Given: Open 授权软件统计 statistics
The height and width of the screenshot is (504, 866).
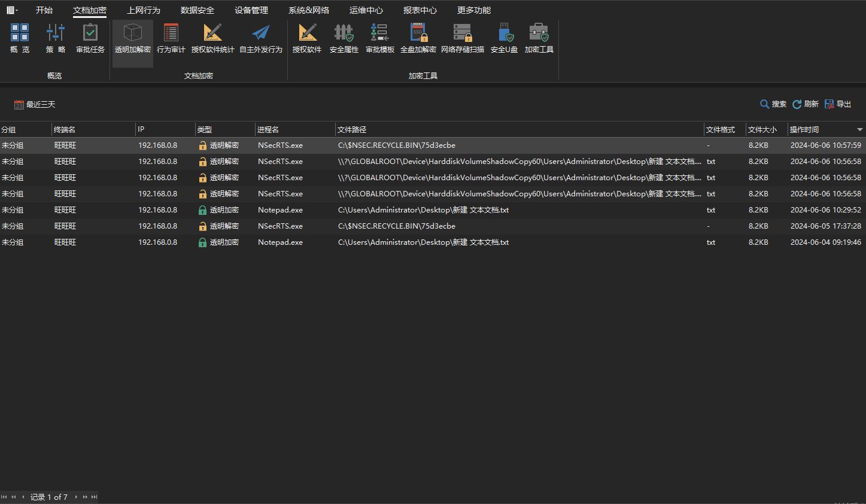Looking at the screenshot, I should 213,38.
